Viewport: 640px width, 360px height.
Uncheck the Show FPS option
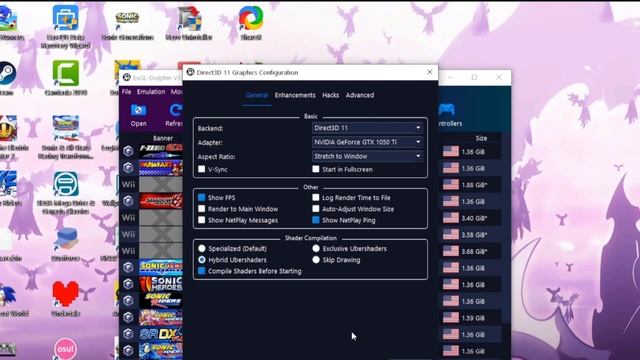point(202,198)
